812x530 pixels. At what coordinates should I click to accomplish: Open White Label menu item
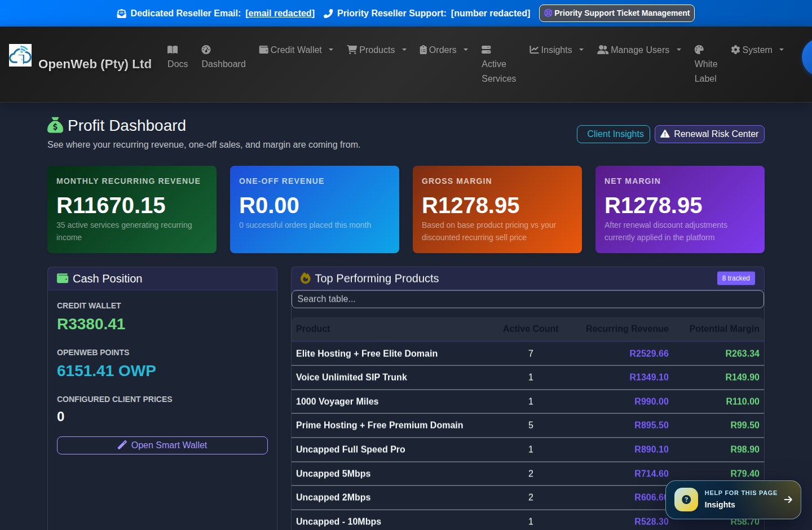[x=706, y=64]
